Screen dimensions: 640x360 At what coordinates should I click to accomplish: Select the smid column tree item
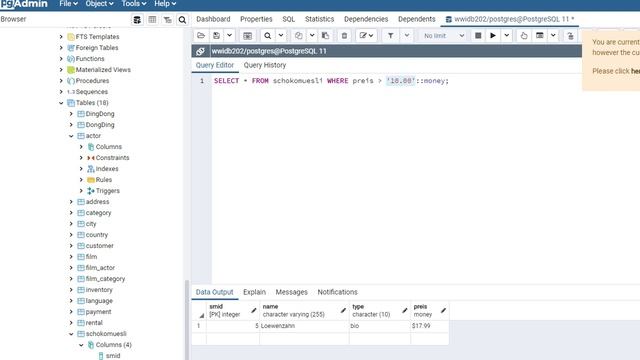tap(113, 356)
